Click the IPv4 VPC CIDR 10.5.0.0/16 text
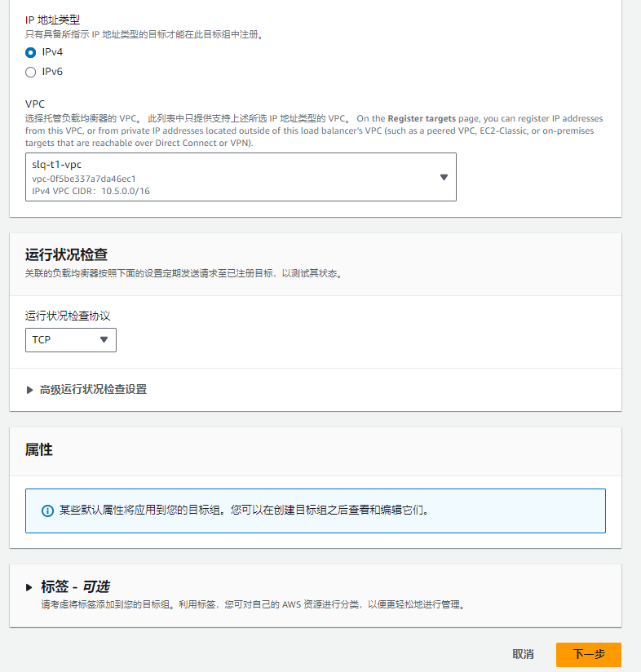The image size is (641, 672). [x=91, y=191]
